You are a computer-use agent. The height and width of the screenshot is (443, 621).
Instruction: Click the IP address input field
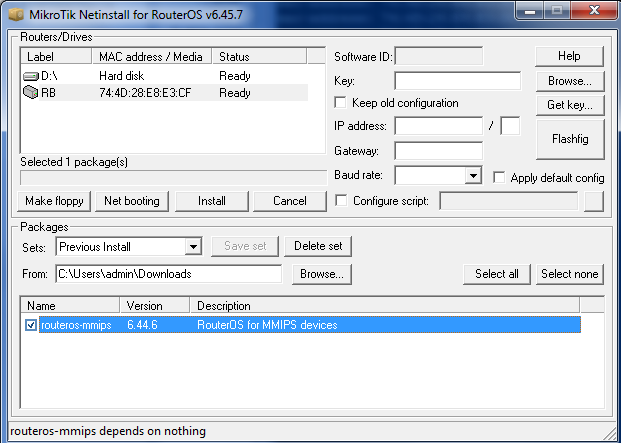(x=438, y=126)
